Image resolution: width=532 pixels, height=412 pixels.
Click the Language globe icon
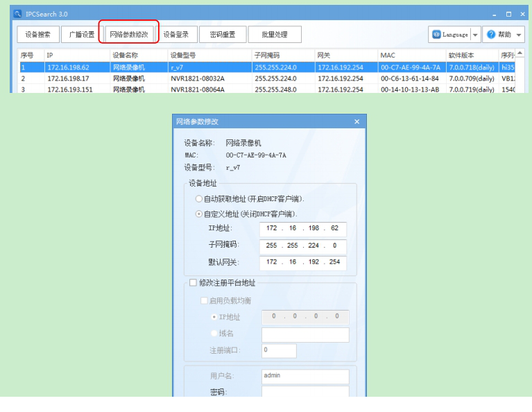click(x=436, y=34)
